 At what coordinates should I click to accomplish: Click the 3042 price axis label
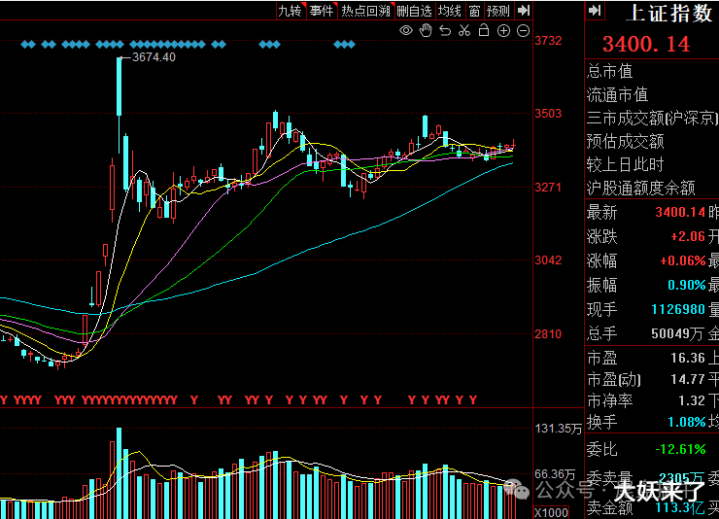tap(548, 260)
